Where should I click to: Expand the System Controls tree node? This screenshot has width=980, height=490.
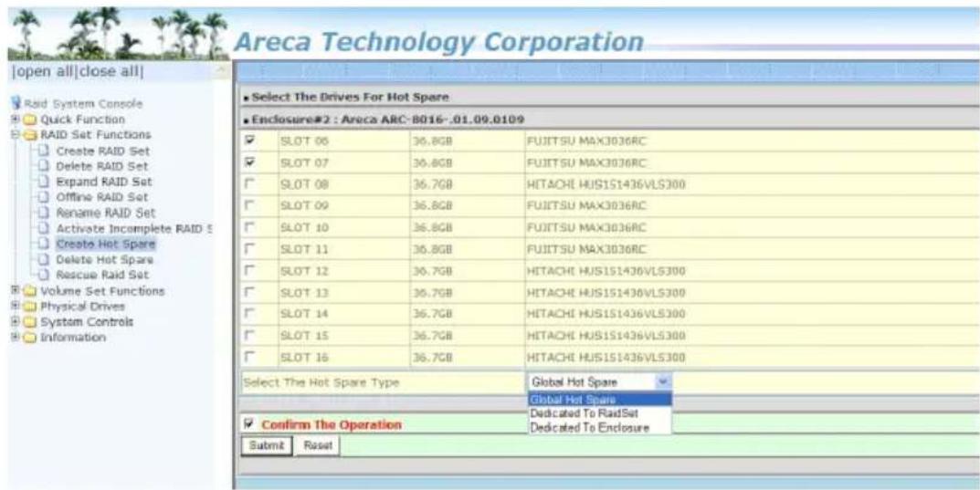pos(15,322)
